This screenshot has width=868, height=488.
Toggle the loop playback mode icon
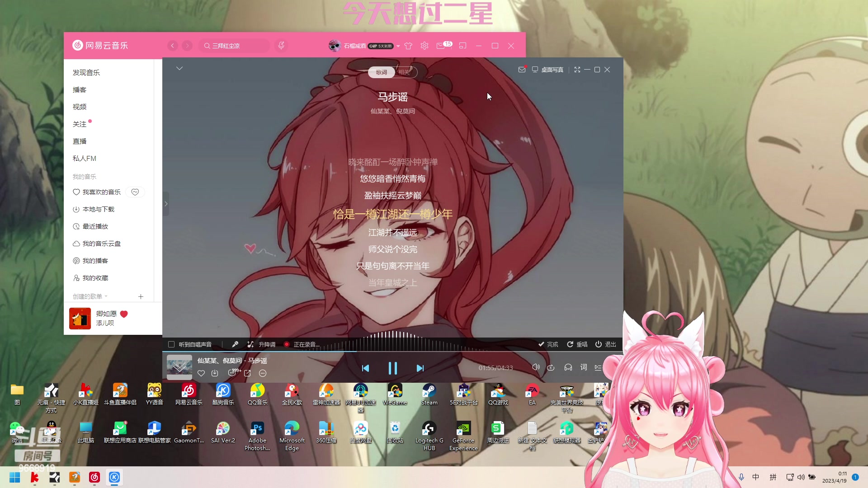[551, 368]
